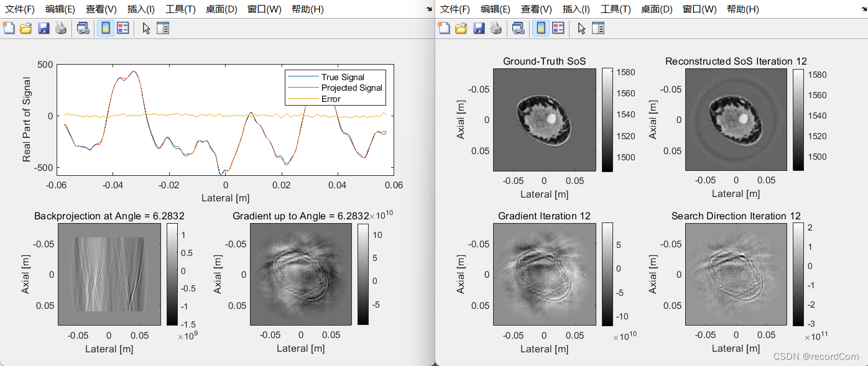Screen dimensions: 868x366
Task: Select the Backprojection at Angle image
Action: [109, 274]
